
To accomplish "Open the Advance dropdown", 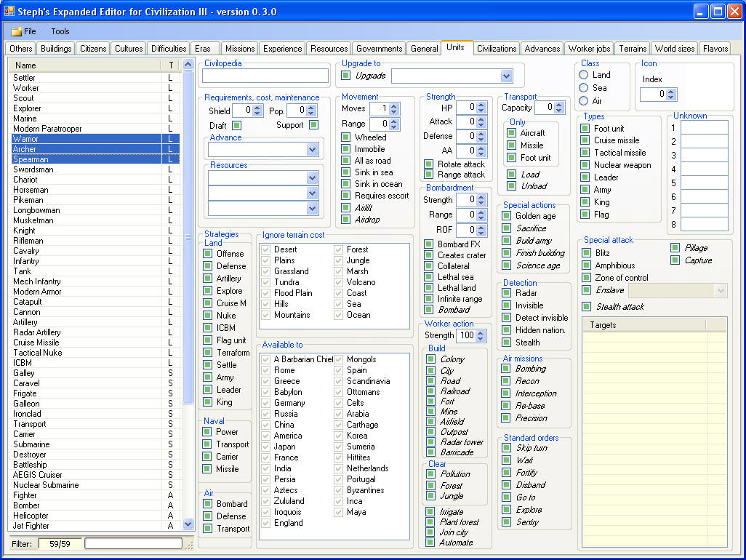I will pos(312,150).
